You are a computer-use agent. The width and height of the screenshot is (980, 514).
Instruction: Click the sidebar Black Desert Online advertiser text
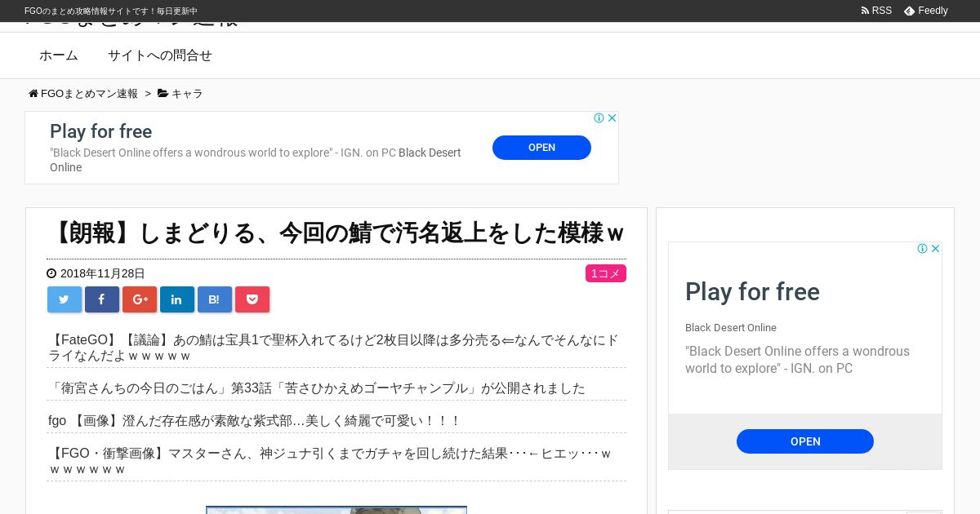tap(731, 328)
